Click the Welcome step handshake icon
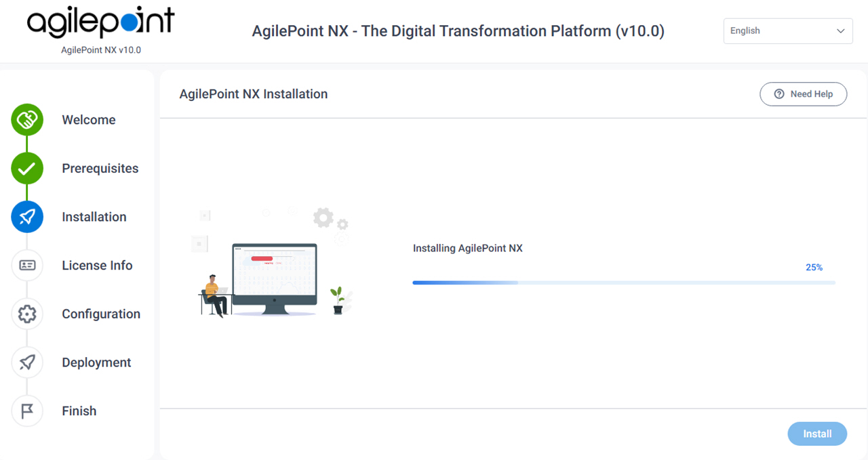 click(x=27, y=120)
